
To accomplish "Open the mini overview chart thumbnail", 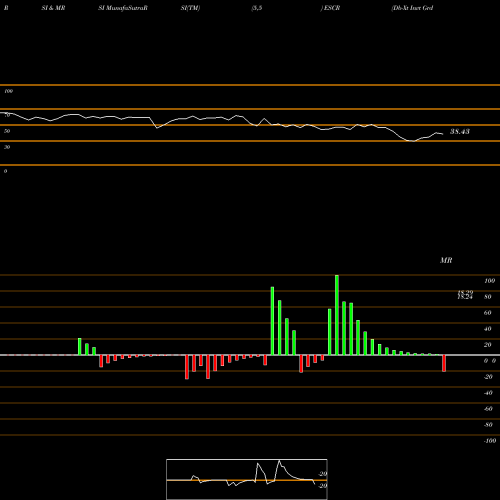I will point(247,479).
